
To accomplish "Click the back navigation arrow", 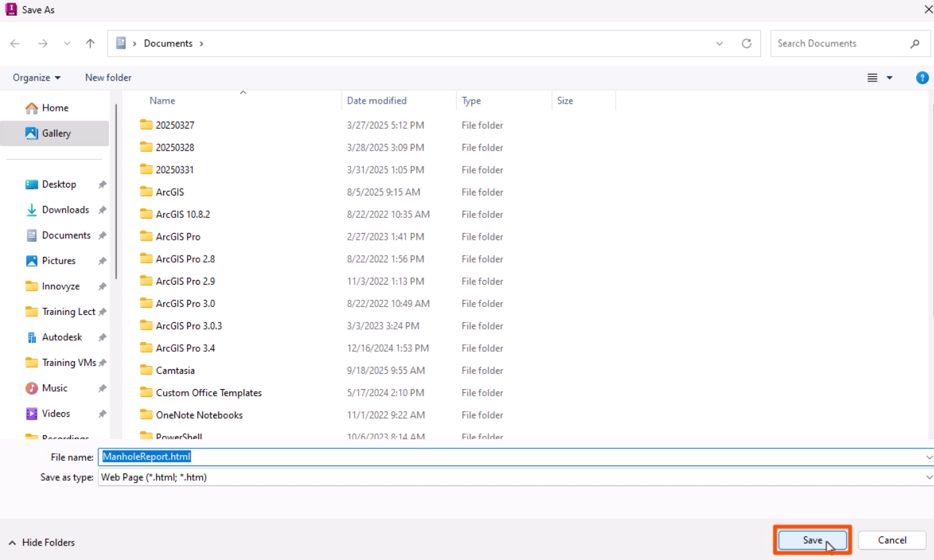I will (x=15, y=43).
